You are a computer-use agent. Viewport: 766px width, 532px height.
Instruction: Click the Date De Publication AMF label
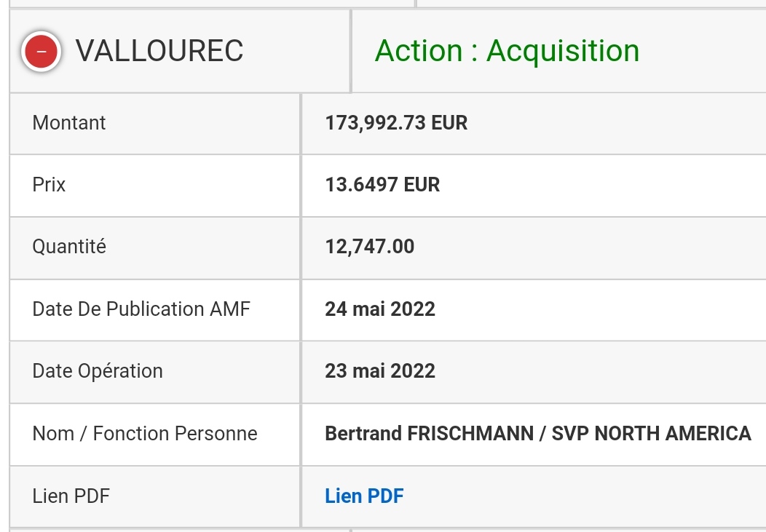pyautogui.click(x=141, y=309)
